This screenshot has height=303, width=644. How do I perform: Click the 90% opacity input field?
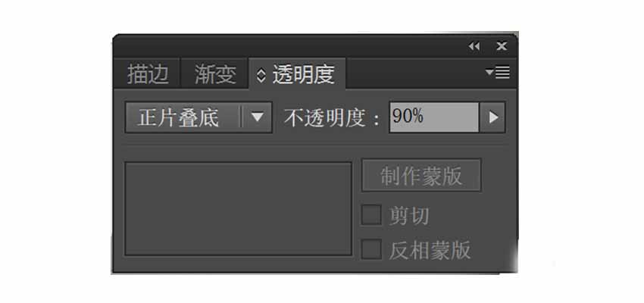[433, 117]
